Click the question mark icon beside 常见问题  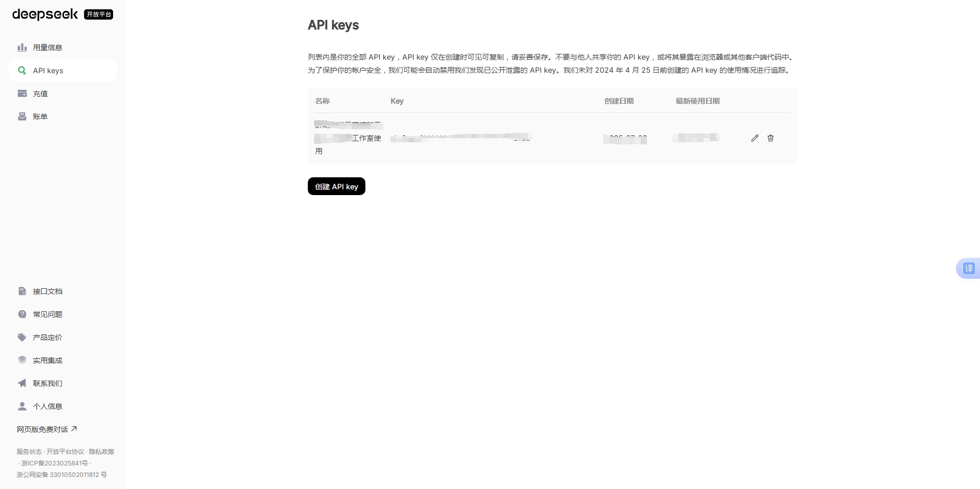coord(22,314)
